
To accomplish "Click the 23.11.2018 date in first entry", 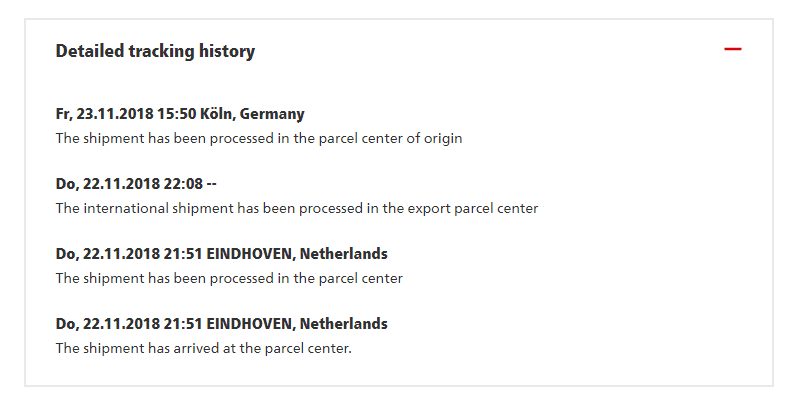I will (115, 113).
